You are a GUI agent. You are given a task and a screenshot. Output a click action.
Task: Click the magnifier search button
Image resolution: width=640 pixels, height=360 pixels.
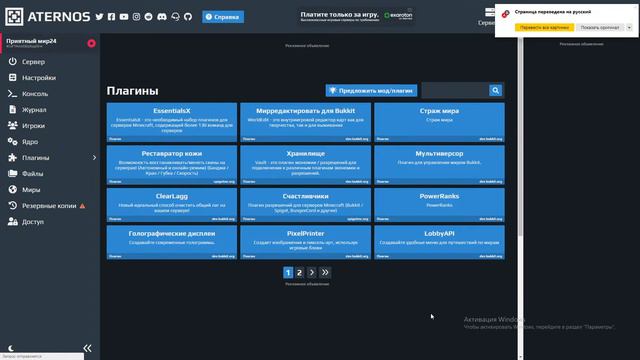coord(496,91)
